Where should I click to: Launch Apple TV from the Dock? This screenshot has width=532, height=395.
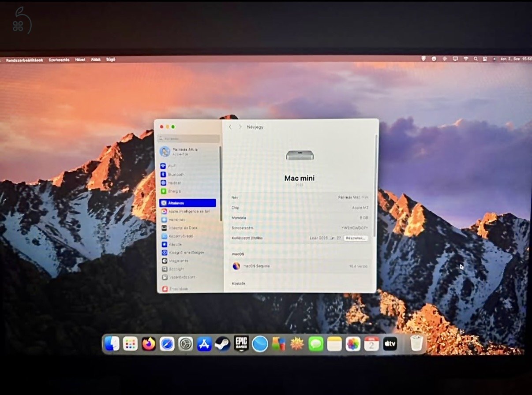point(390,343)
